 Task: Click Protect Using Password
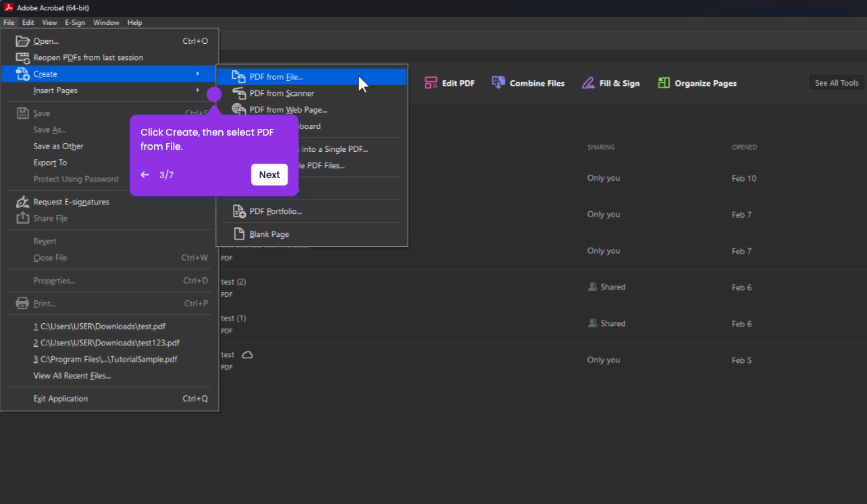pos(76,179)
